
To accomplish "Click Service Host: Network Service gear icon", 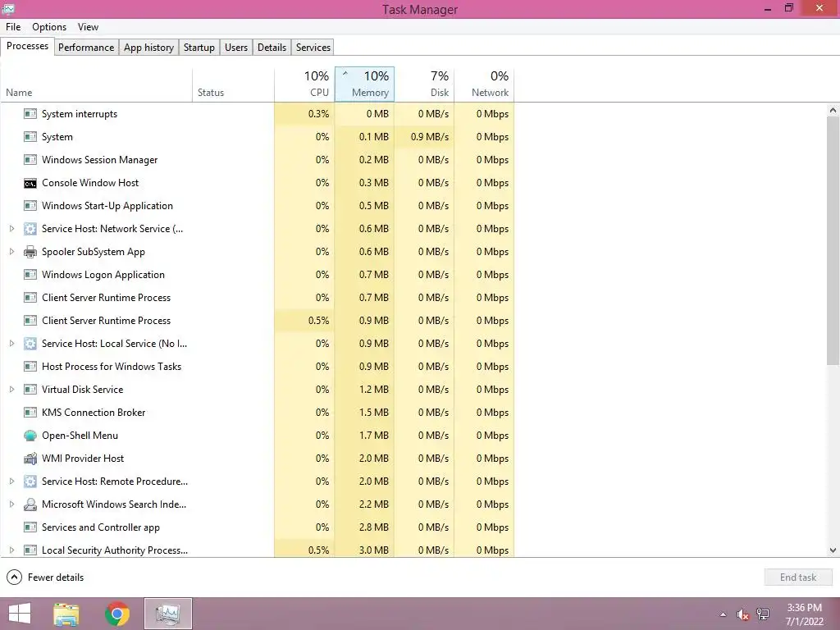I will (30, 229).
